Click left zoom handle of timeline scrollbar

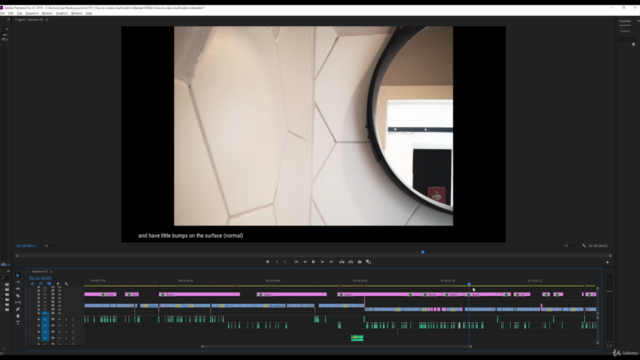point(202,347)
